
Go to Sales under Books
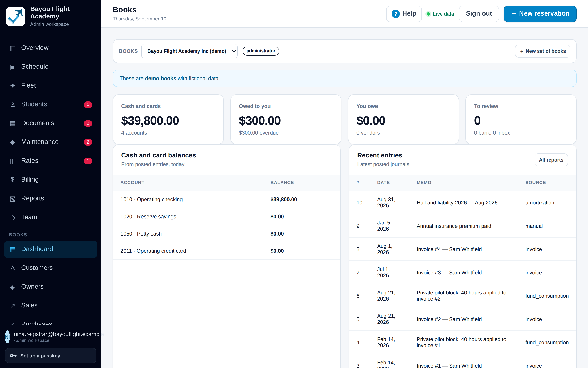click(x=51, y=305)
